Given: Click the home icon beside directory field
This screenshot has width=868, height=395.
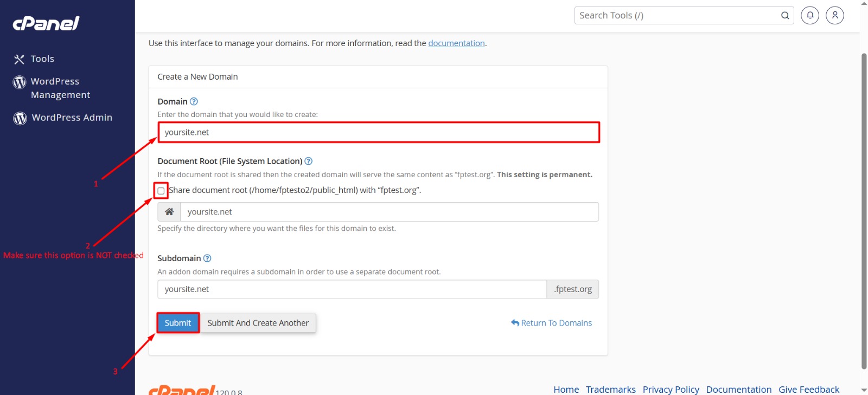Looking at the screenshot, I should tap(169, 212).
